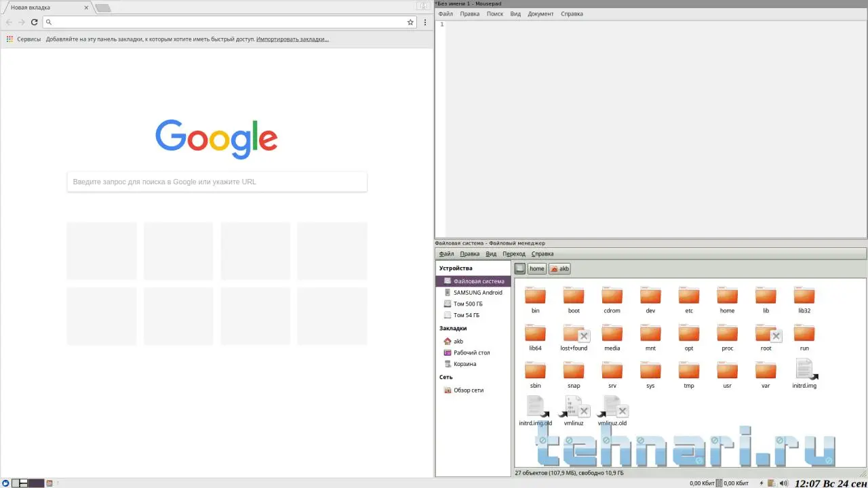This screenshot has width=868, height=488.
Task: Open Рабочий стол bookmark in sidebar
Action: tap(473, 352)
